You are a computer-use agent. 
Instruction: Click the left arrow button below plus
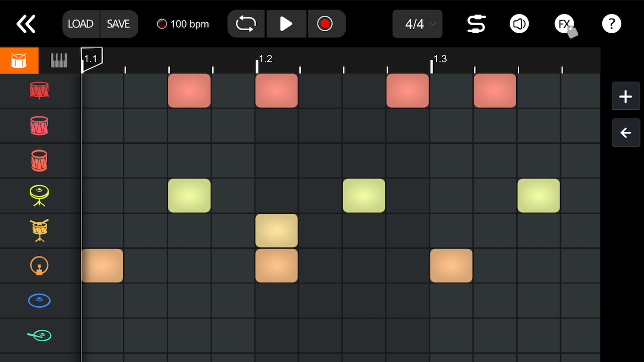(x=625, y=133)
